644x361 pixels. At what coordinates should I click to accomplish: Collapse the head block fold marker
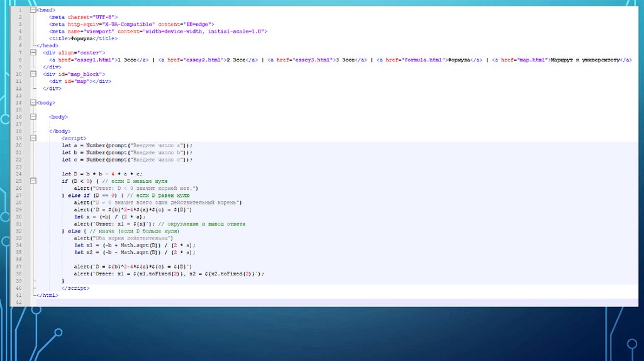click(33, 10)
